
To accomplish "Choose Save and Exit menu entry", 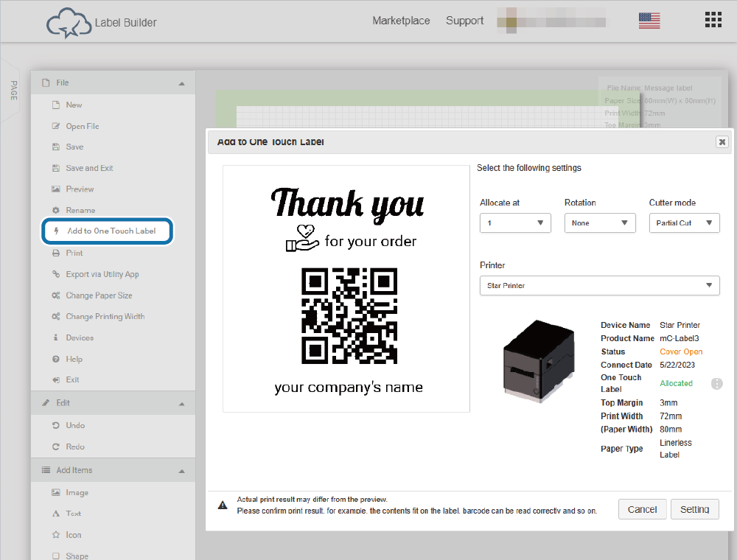I will pyautogui.click(x=89, y=168).
